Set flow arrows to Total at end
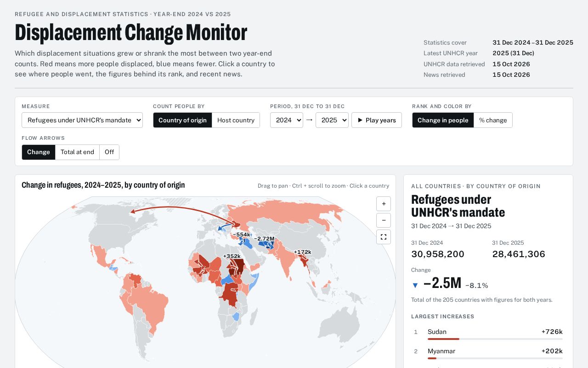Screen dimensions: 588x368 [x=77, y=152]
